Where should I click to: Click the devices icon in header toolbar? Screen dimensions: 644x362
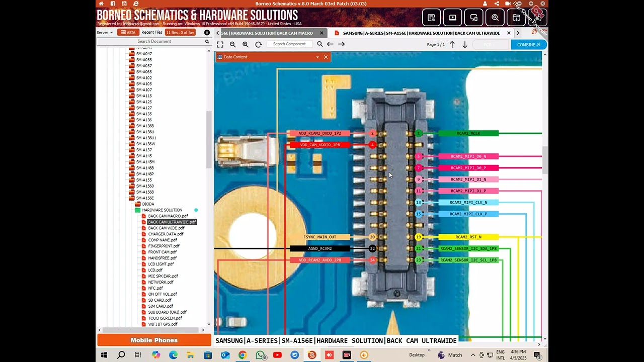point(474,18)
